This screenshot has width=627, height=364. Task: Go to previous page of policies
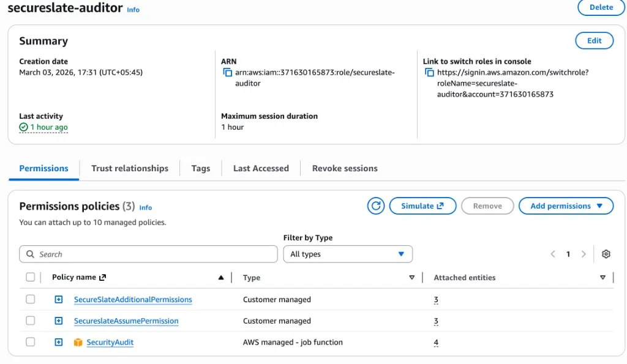pos(553,254)
